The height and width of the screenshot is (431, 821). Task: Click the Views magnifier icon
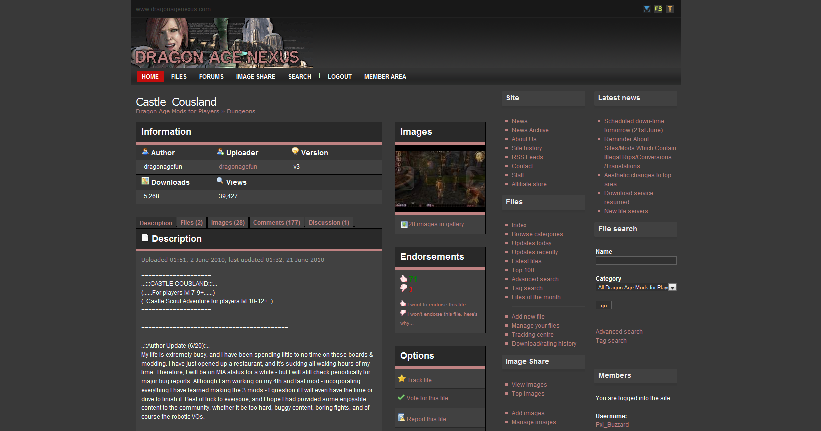(220, 181)
